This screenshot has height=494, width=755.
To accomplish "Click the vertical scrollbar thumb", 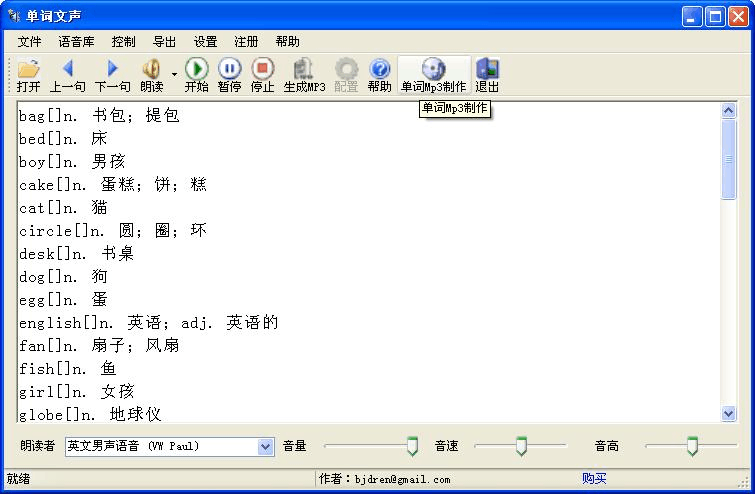I will (729, 159).
